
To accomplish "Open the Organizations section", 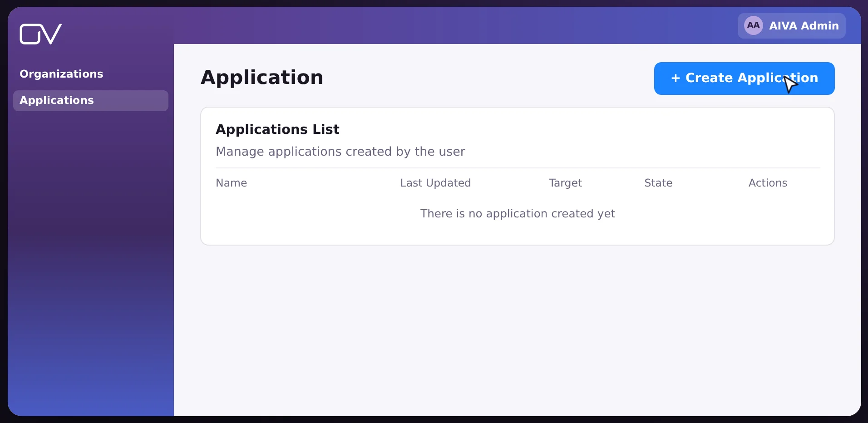I will pyautogui.click(x=61, y=74).
